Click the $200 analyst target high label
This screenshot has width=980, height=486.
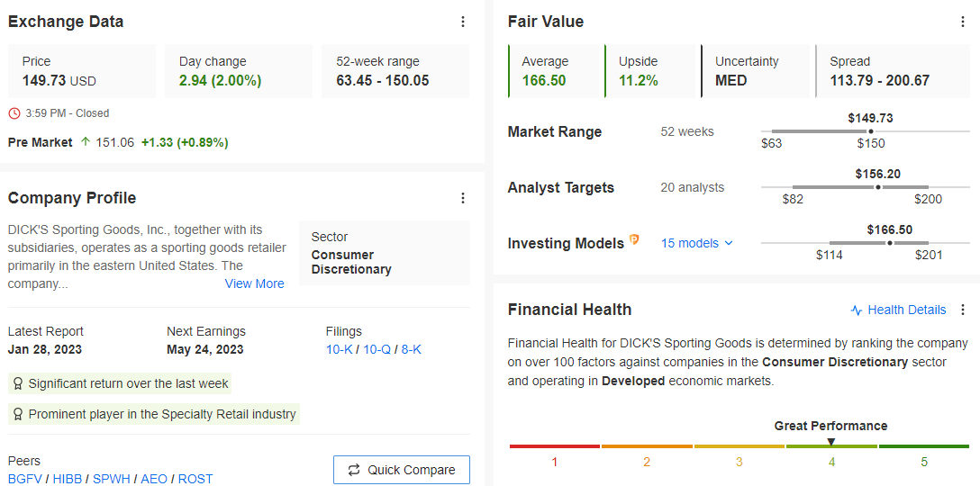[928, 199]
